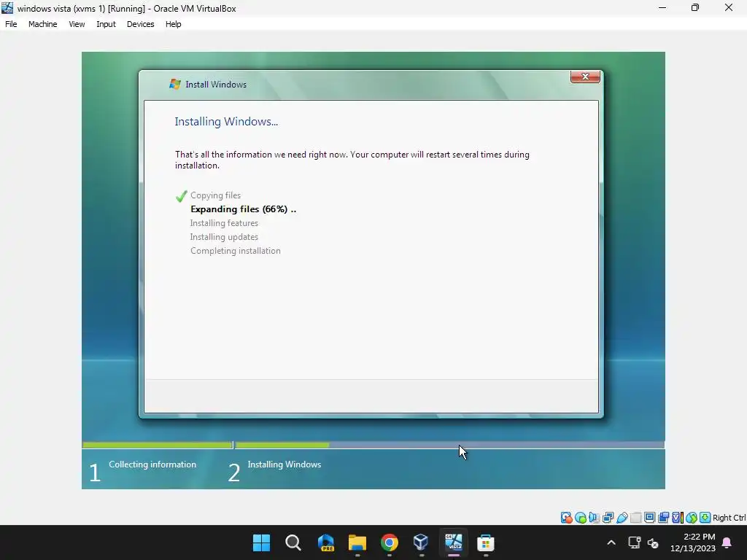Screen dimensions: 747x560
Task: Click the USB devices status icon
Action: 622,518
